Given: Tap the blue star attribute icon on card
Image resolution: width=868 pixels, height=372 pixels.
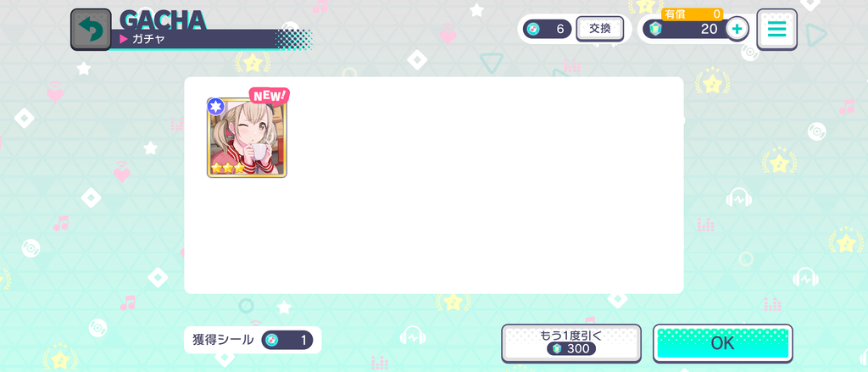Looking at the screenshot, I should pyautogui.click(x=215, y=106).
